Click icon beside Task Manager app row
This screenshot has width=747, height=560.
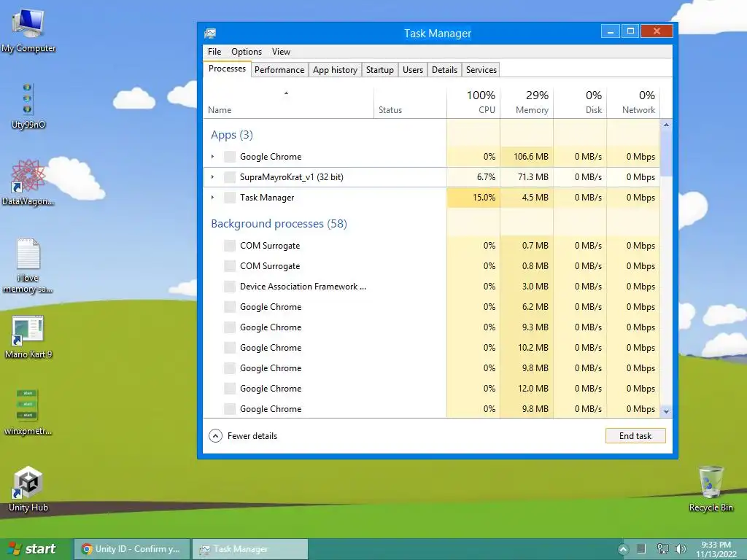(x=230, y=198)
